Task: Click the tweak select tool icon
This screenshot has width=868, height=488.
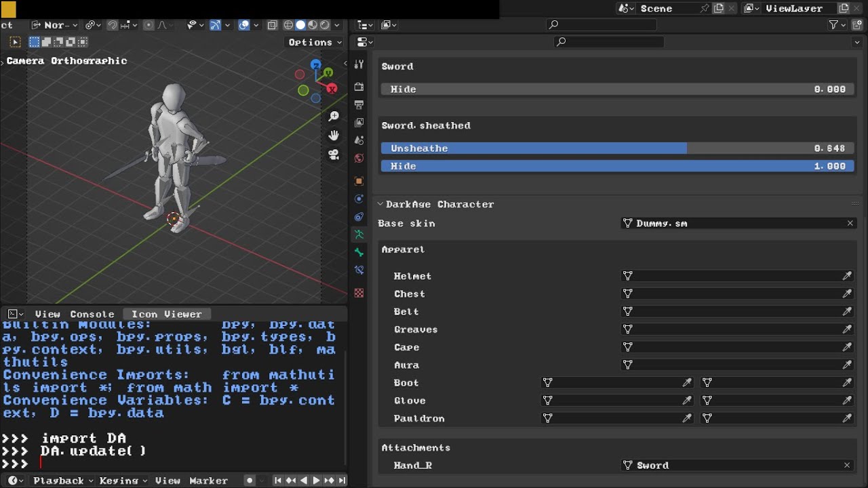Action: [15, 42]
